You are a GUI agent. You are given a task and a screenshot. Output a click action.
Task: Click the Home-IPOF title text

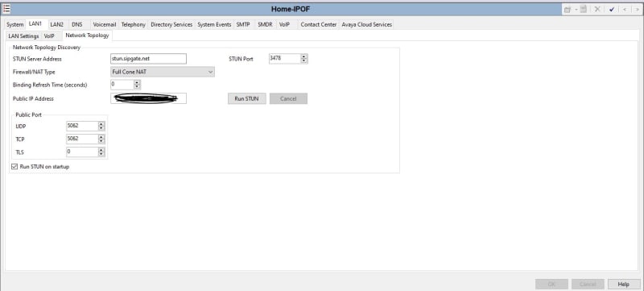[x=291, y=9]
